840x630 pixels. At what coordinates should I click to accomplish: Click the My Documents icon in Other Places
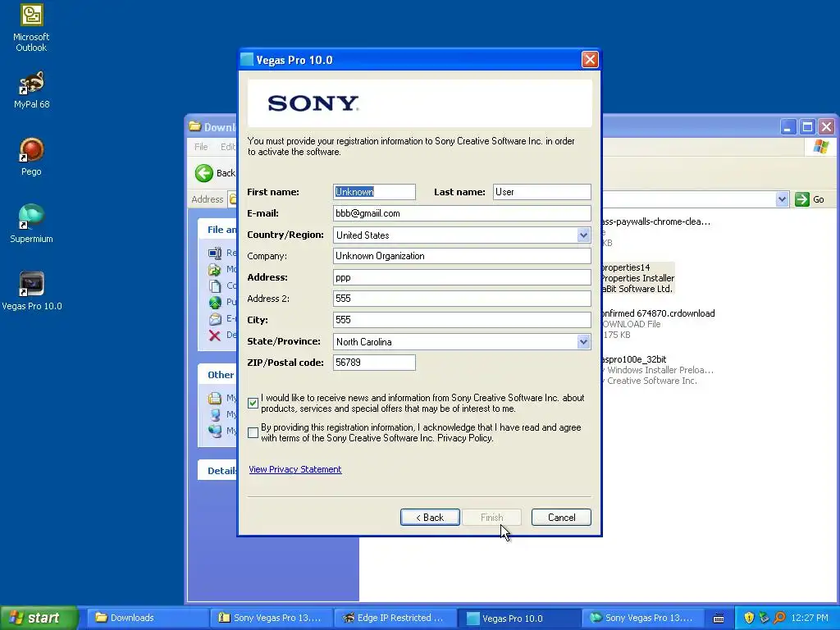[x=215, y=398]
